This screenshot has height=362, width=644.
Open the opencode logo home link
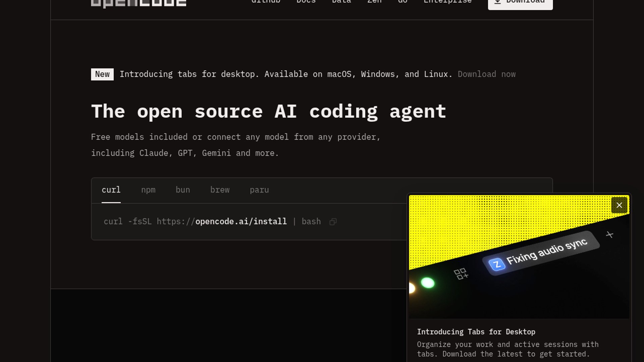point(139,3)
